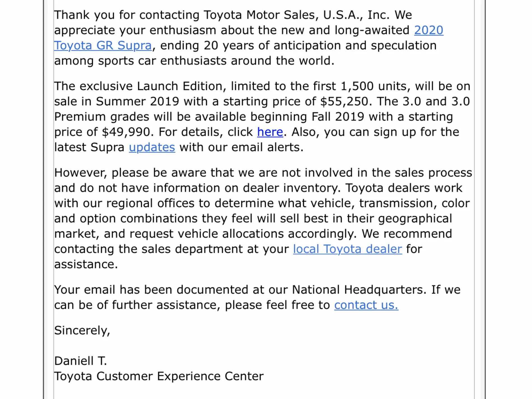The height and width of the screenshot is (399, 532).
Task: Click the "Summer 2019" text
Action: pyautogui.click(x=137, y=101)
